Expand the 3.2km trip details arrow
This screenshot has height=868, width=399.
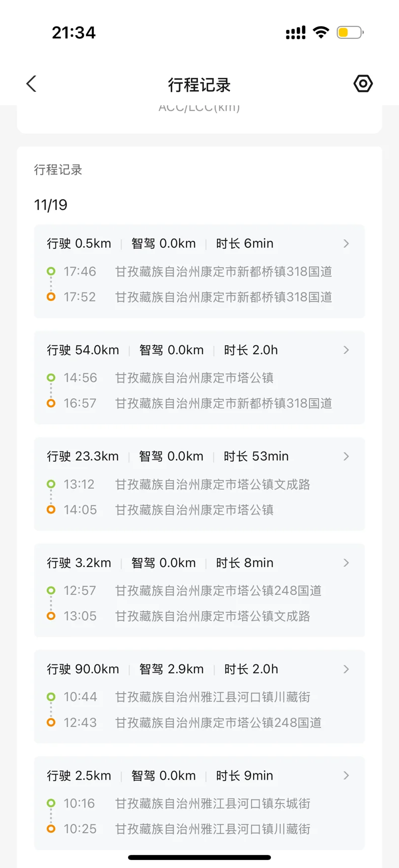pyautogui.click(x=346, y=563)
